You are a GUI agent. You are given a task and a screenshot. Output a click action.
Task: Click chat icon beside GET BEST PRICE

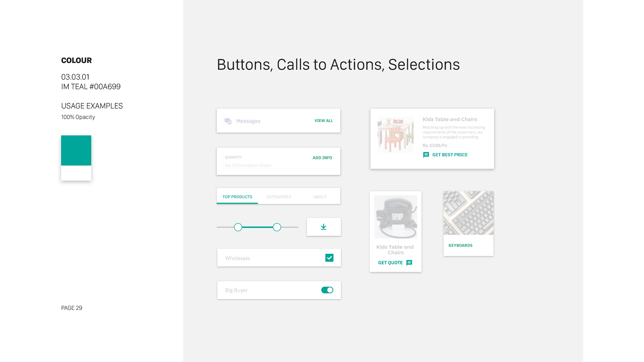(426, 155)
